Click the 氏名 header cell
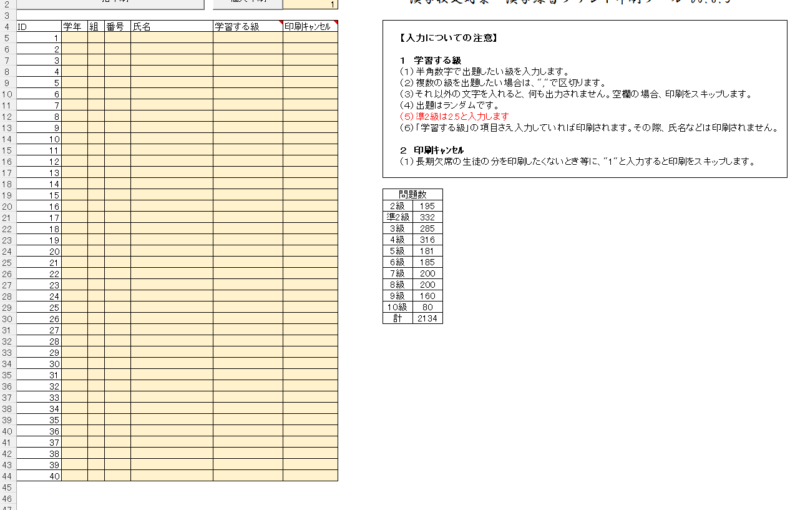Screen dimensions: 790x510 point(170,26)
